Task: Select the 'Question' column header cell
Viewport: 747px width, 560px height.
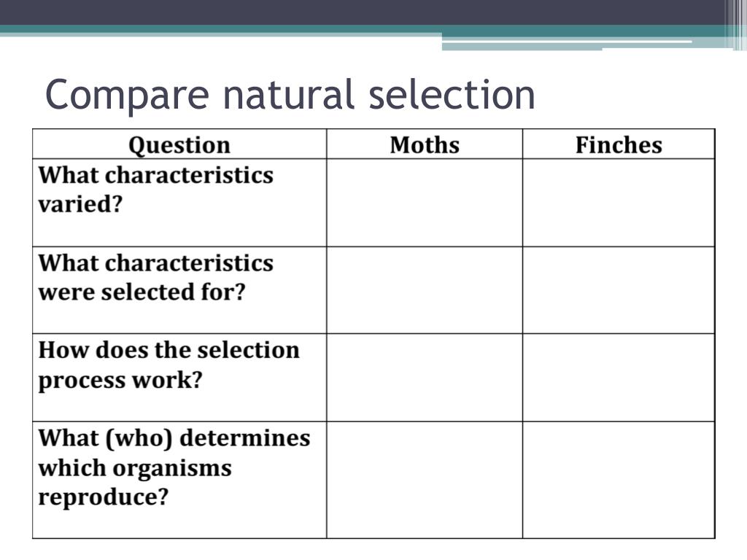Action: [179, 144]
